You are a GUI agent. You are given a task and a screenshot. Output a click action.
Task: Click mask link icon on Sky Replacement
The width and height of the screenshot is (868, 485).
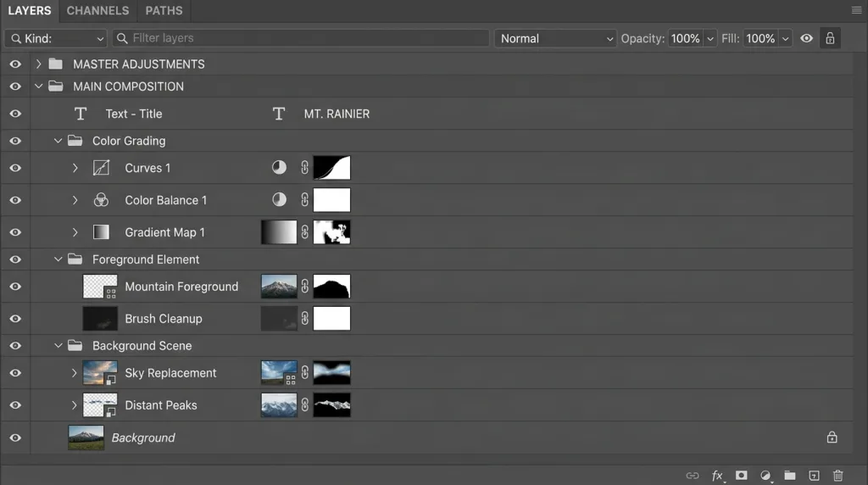pos(305,372)
